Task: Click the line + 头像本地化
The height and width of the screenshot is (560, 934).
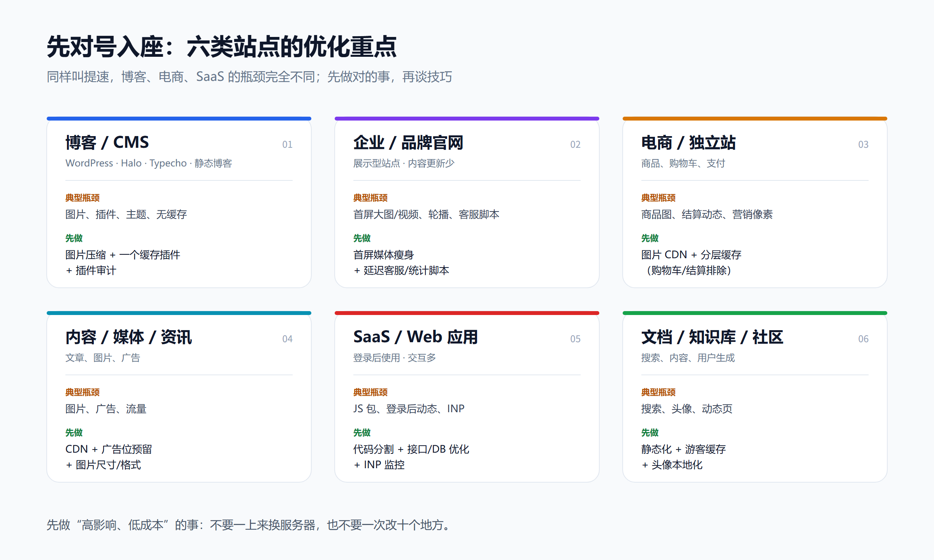Action: click(x=672, y=465)
